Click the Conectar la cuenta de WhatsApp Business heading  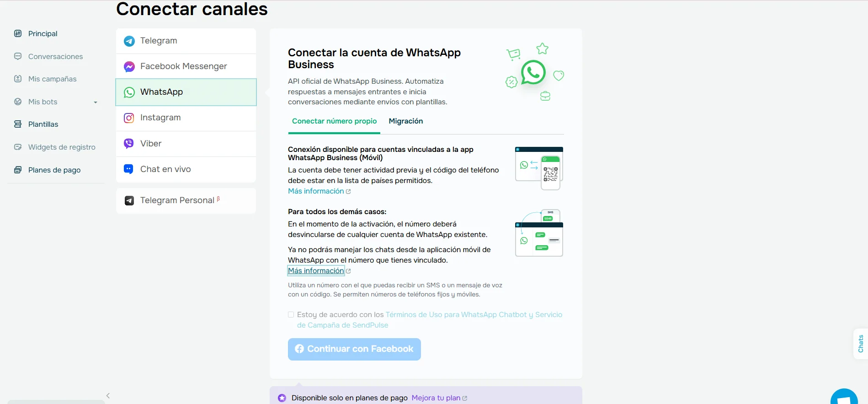tap(374, 59)
